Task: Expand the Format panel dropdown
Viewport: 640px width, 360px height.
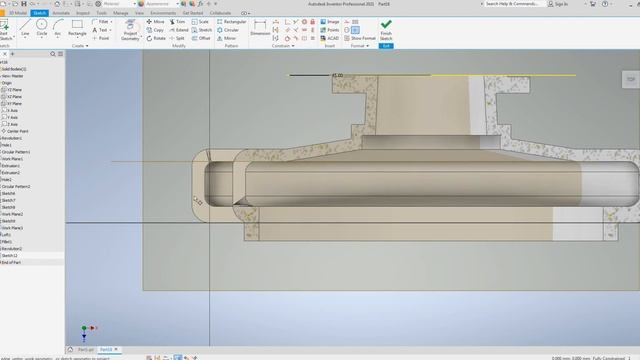Action: (x=360, y=46)
